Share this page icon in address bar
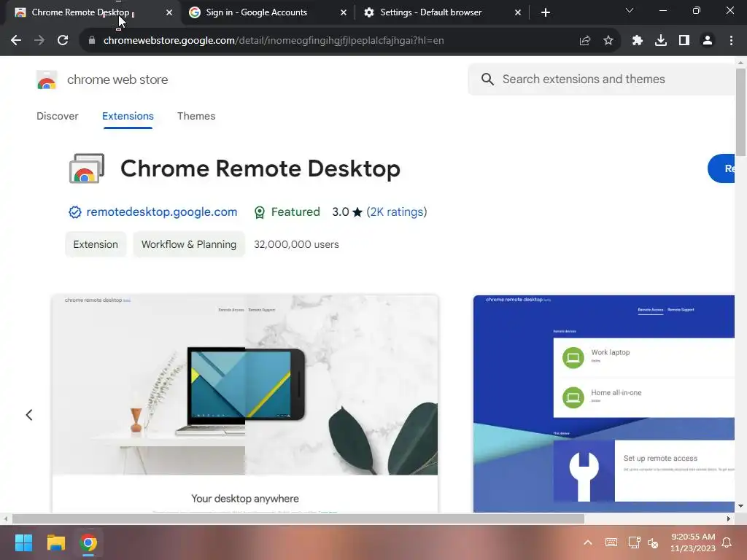The width and height of the screenshot is (747, 560). 585,41
